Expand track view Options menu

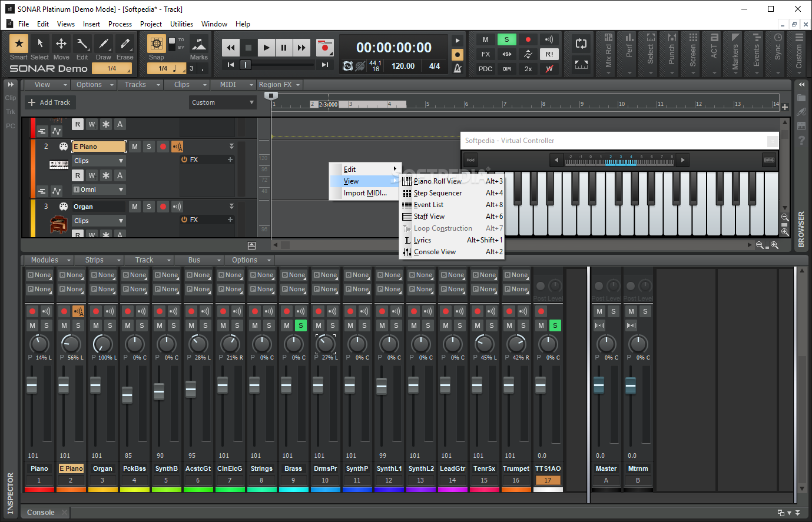pos(95,85)
